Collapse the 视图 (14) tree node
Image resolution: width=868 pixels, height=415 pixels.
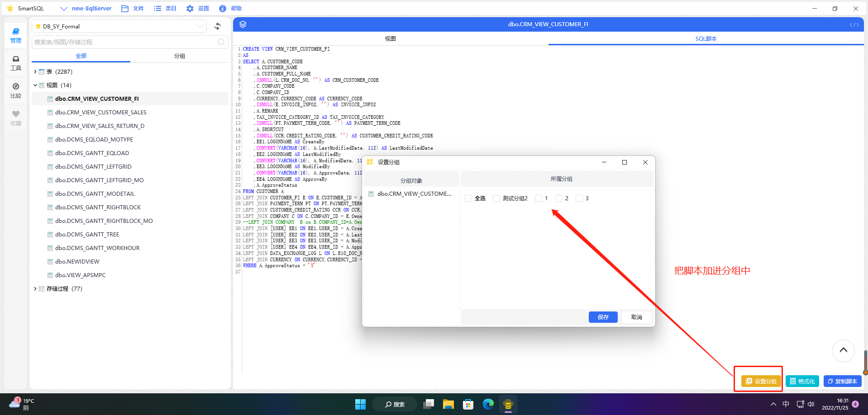(x=35, y=85)
